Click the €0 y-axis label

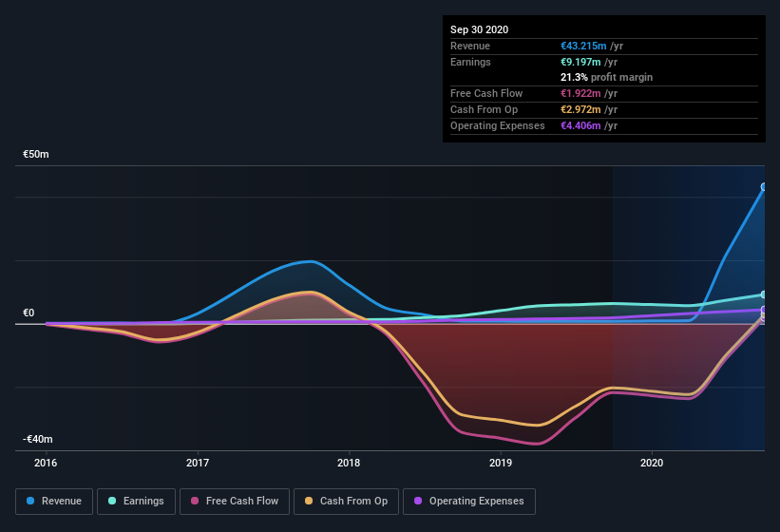click(29, 313)
